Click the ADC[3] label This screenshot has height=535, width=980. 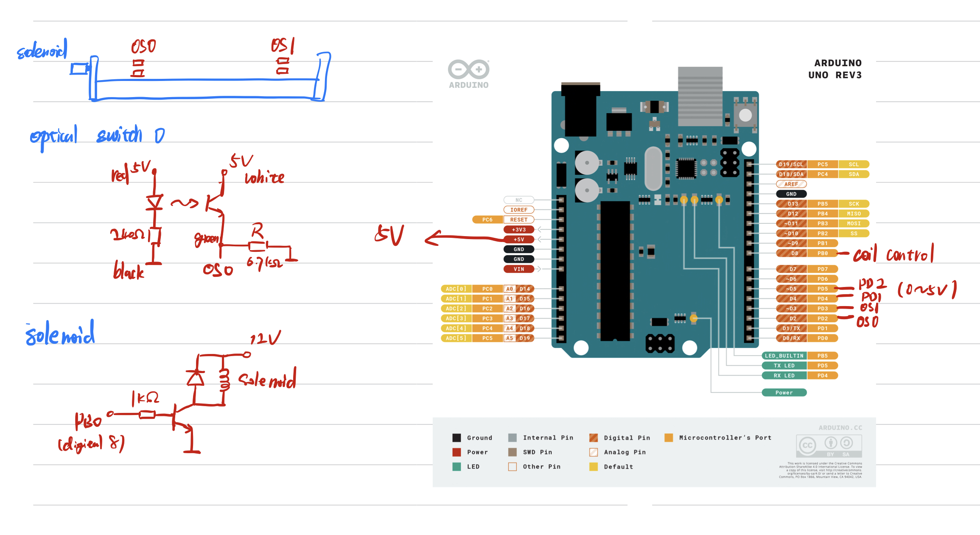pos(456,318)
